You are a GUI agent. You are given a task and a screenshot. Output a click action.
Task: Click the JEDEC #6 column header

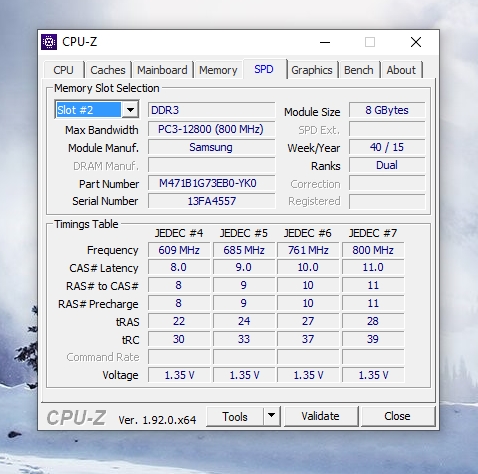pos(308,233)
